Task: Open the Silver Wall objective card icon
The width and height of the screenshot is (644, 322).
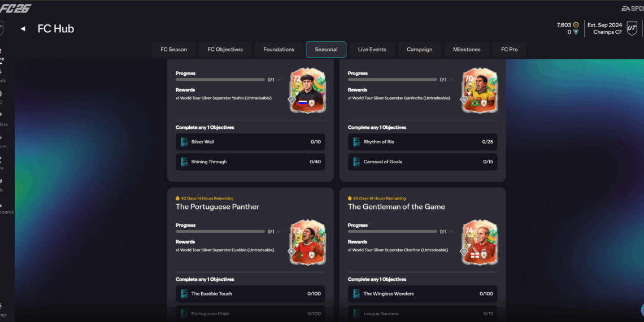Action: [184, 142]
